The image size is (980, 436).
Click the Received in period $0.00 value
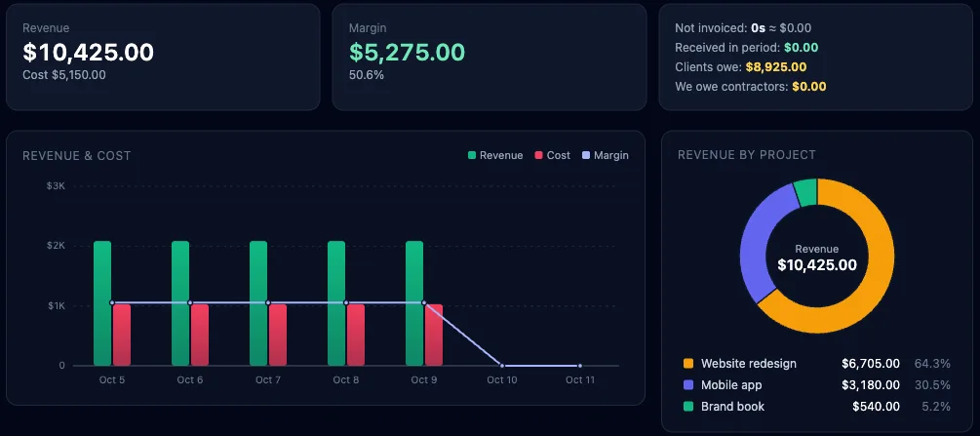(x=802, y=48)
